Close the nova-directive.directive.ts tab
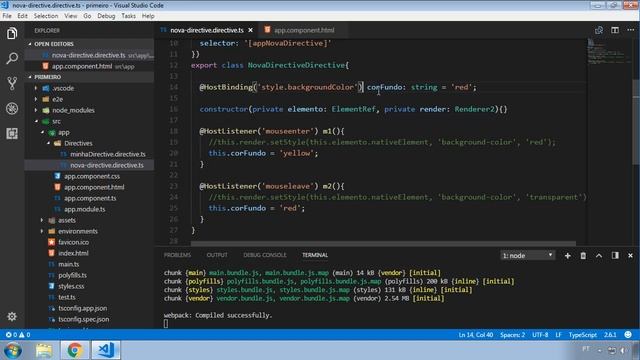Screen dimensions: 640x360 [x=250, y=30]
